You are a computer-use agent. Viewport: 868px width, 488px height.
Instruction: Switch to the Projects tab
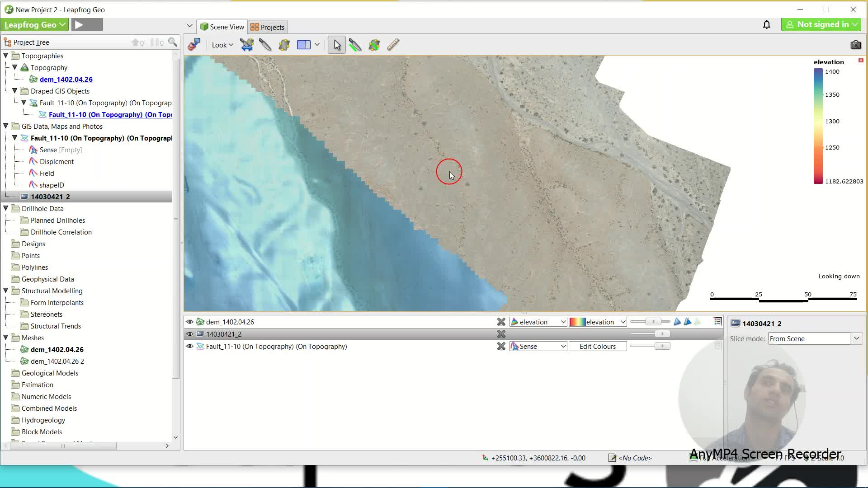[x=268, y=27]
